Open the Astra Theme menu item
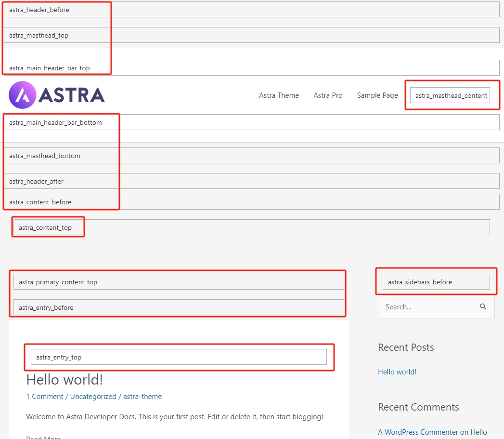This screenshot has width=504, height=439. [279, 95]
